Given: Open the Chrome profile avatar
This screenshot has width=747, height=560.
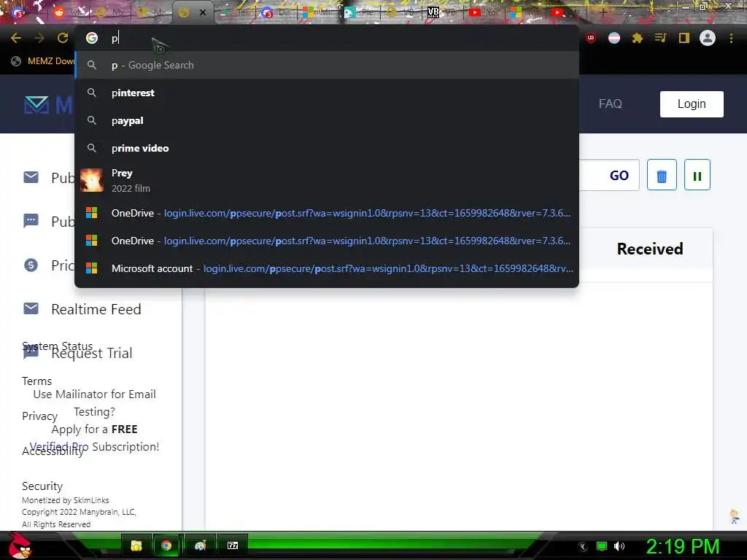Looking at the screenshot, I should click(708, 38).
